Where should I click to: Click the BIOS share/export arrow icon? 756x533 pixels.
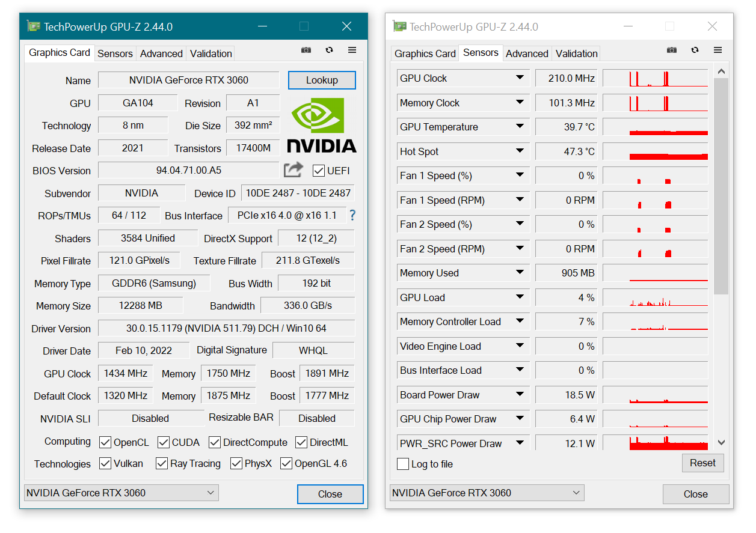tap(293, 170)
